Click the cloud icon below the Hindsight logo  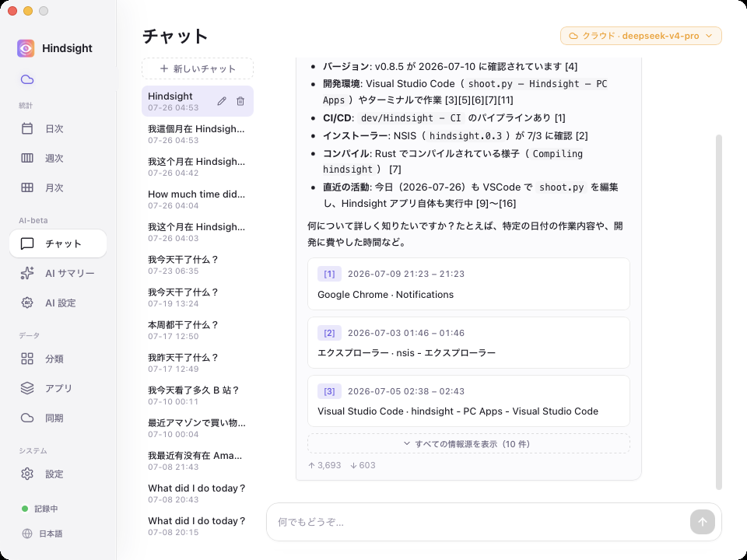click(27, 79)
